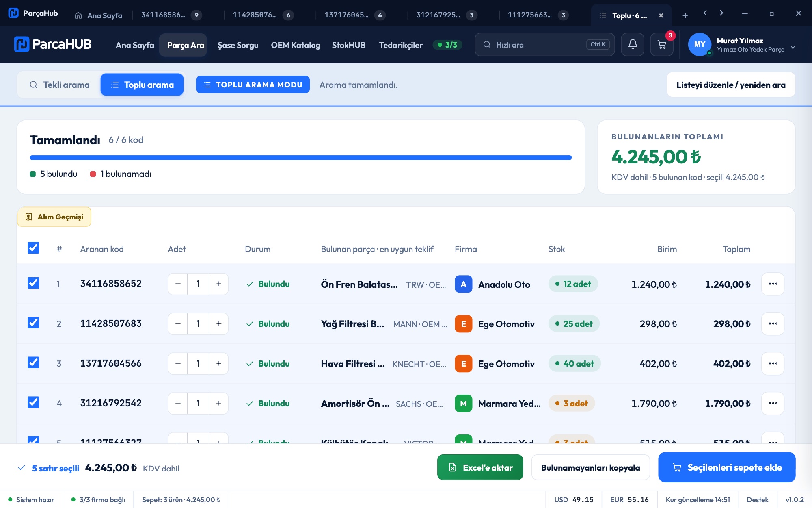The image size is (812, 508).
Task: Switch to tab 341168586...
Action: (171, 15)
